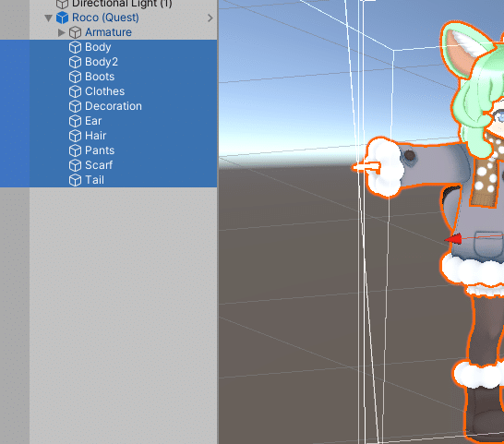The width and height of the screenshot is (504, 444).
Task: Click the Tail object cube icon
Action: 75,180
